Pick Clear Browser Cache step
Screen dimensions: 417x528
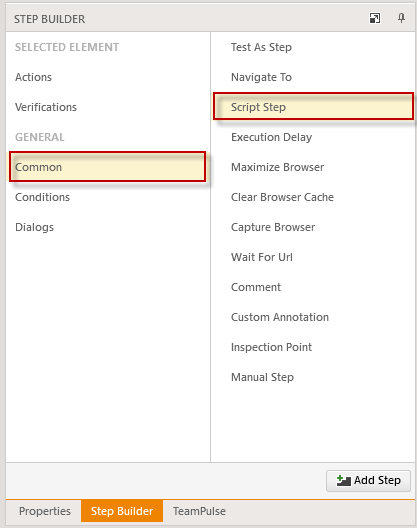coord(282,197)
